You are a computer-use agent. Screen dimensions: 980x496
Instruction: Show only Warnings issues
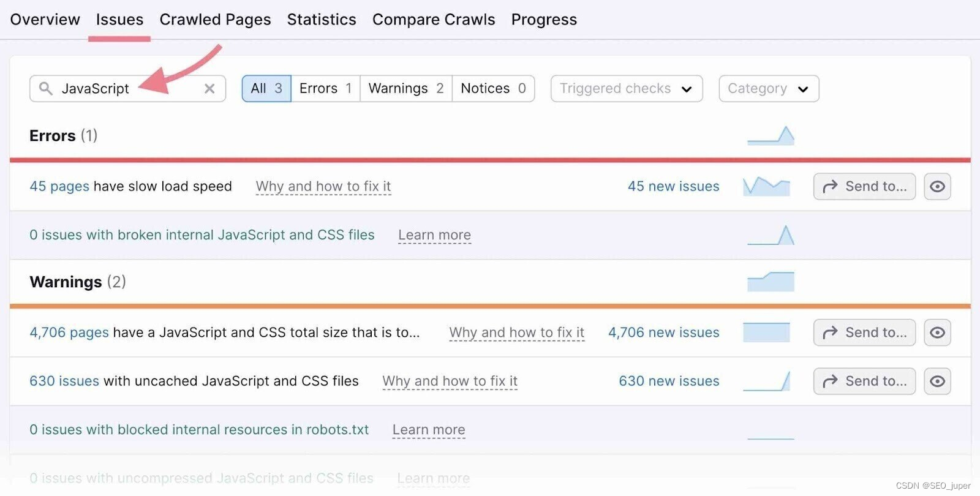tap(405, 89)
